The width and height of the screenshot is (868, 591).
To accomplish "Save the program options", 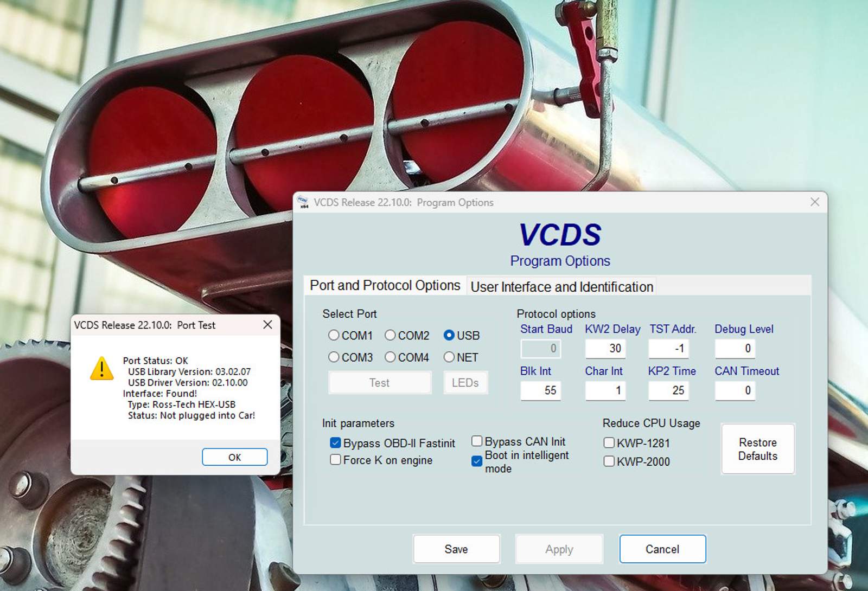I will (456, 549).
